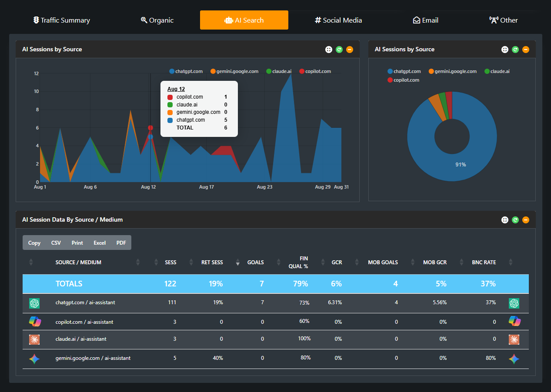Viewport: 551px width, 392px height.
Task: Refresh the AI Session Data table panel
Action: [515, 220]
